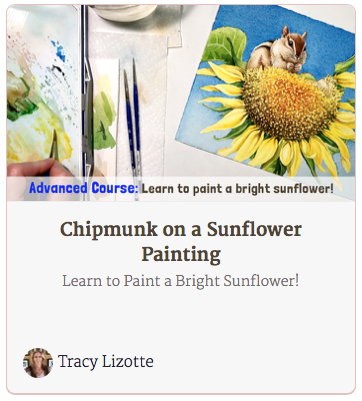Click the subtitle Learn to Paint a Bright Sunflower!
This screenshot has height=401, width=362.
[x=181, y=281]
